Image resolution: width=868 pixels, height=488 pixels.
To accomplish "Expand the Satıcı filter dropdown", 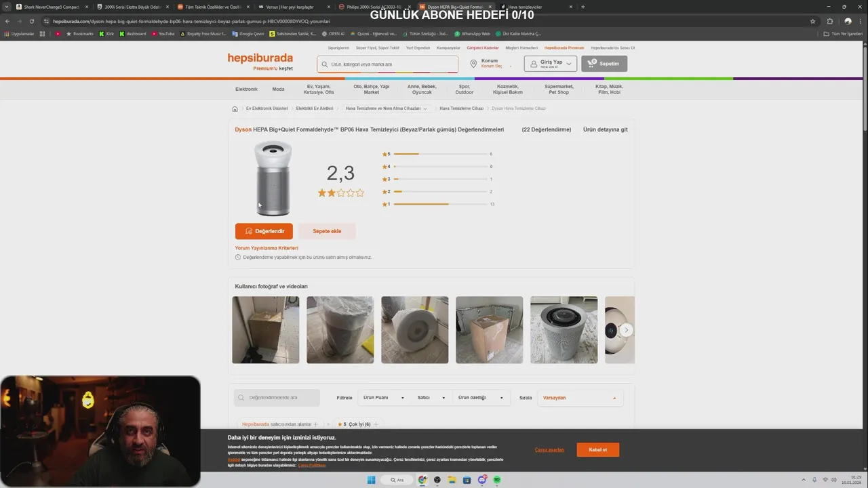I will (x=431, y=398).
